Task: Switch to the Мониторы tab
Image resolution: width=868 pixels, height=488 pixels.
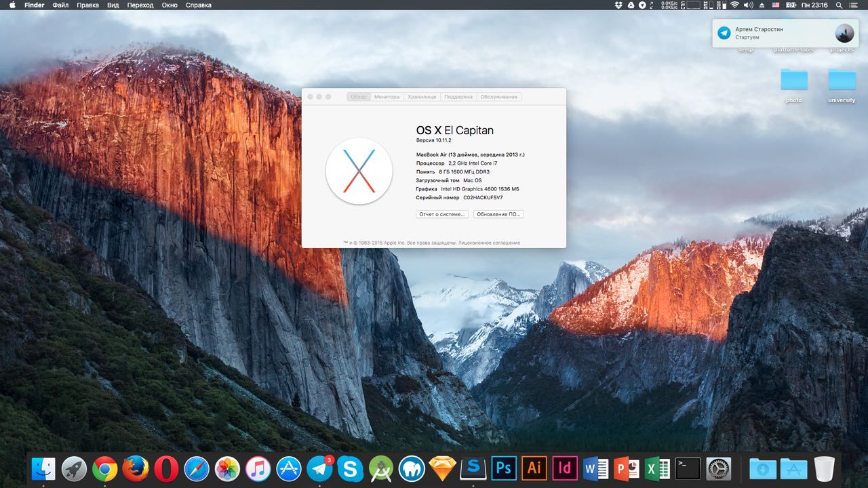Action: pyautogui.click(x=387, y=97)
